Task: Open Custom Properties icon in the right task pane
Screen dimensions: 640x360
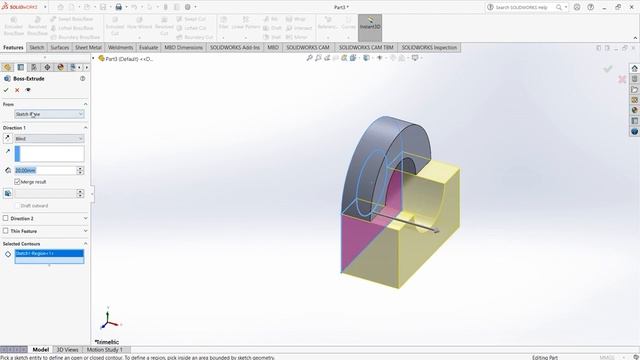Action: pos(634,121)
